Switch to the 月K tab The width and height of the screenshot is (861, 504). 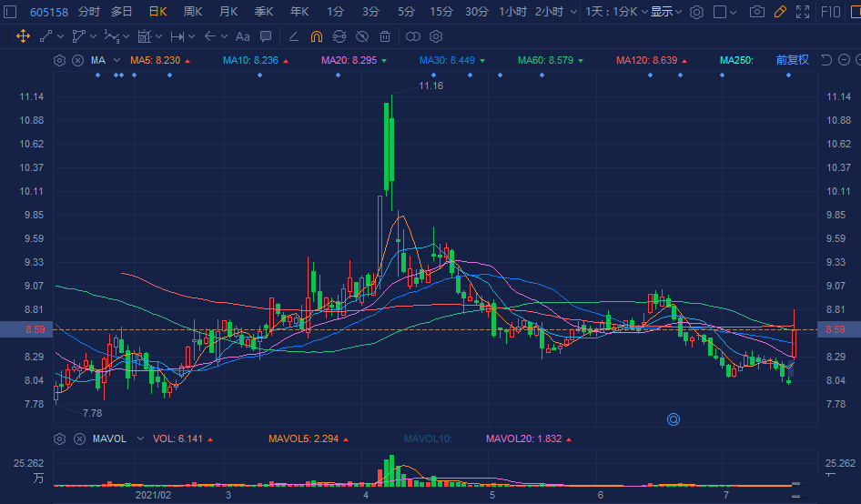[x=228, y=12]
